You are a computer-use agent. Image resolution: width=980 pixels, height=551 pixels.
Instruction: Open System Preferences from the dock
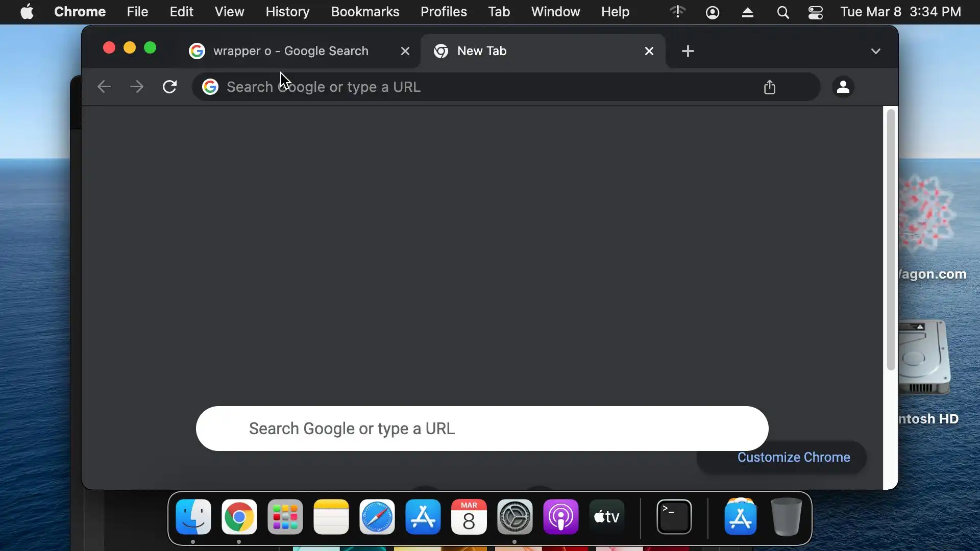514,517
